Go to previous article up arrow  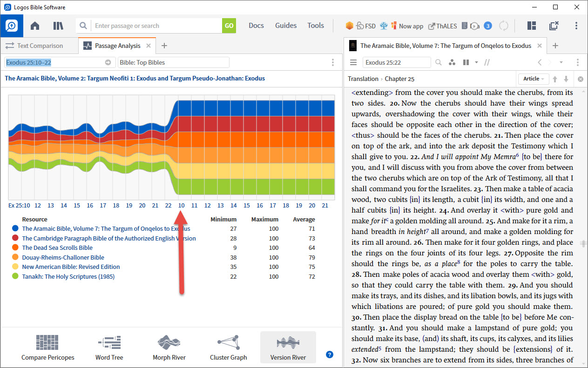(556, 79)
